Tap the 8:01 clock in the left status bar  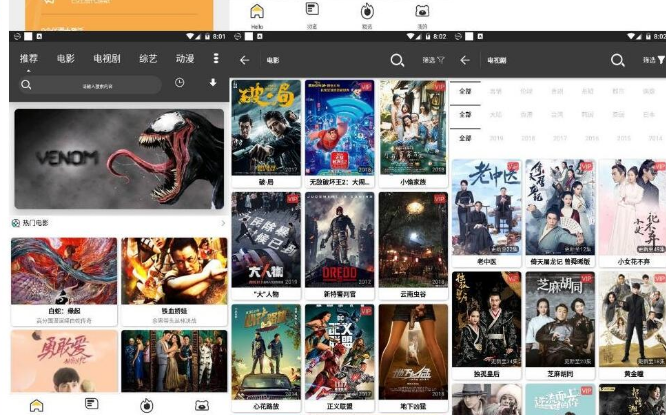click(x=219, y=37)
